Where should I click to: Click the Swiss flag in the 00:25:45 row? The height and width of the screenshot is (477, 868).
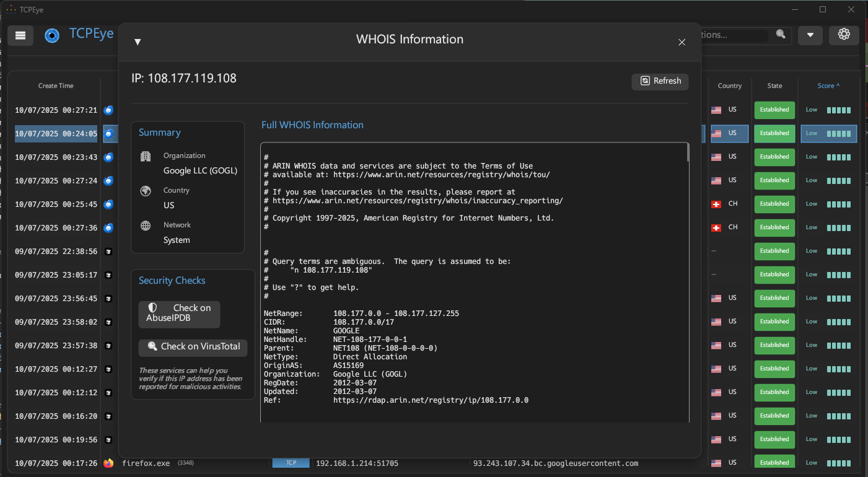[x=716, y=204]
